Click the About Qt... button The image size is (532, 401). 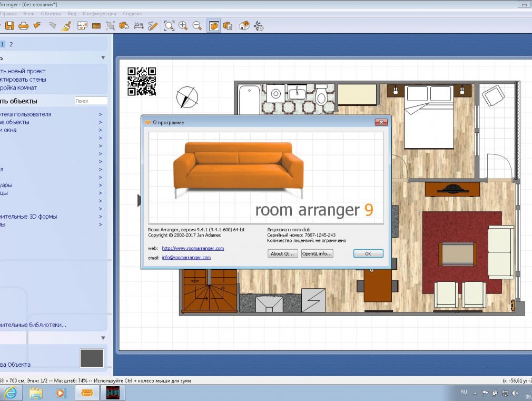pos(283,253)
